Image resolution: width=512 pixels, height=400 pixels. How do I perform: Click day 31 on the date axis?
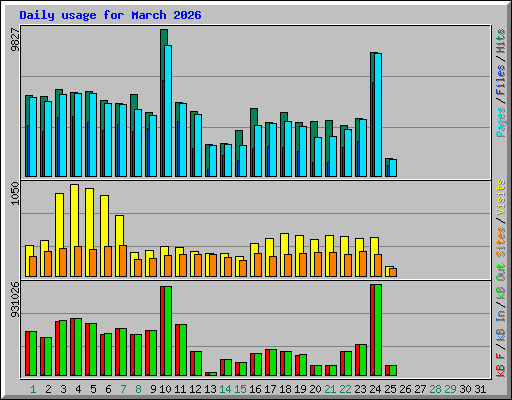pyautogui.click(x=480, y=389)
